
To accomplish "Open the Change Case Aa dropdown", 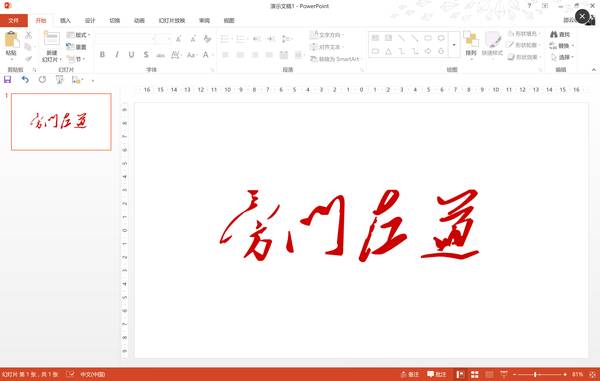I will point(191,55).
